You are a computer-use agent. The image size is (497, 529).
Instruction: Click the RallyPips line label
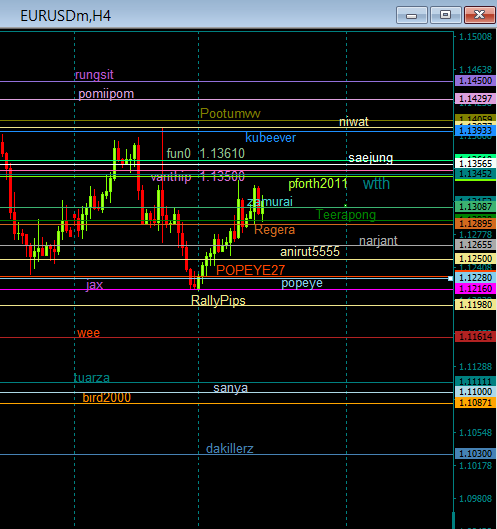pos(218,301)
